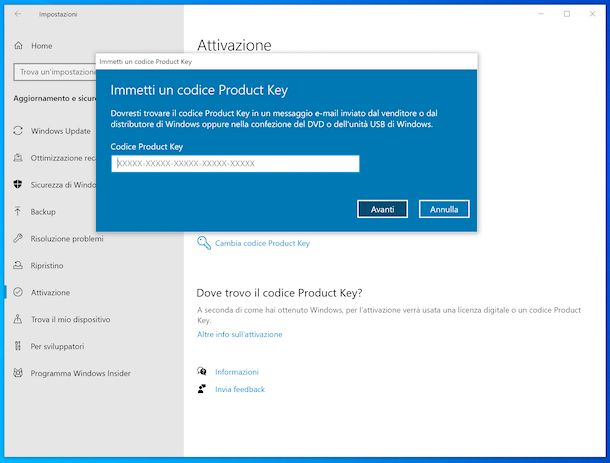
Task: Click the Informazioni help link
Action: [x=236, y=371]
